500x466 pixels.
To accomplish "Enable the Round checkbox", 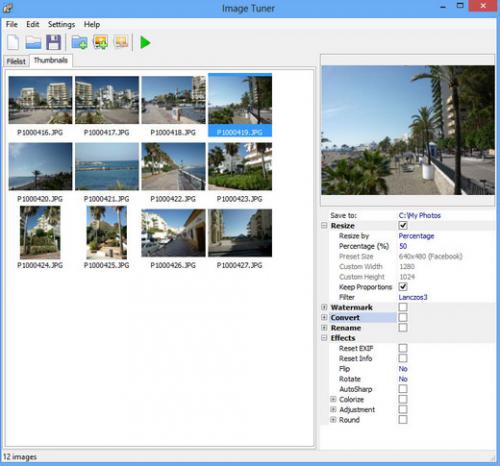I will [x=403, y=419].
